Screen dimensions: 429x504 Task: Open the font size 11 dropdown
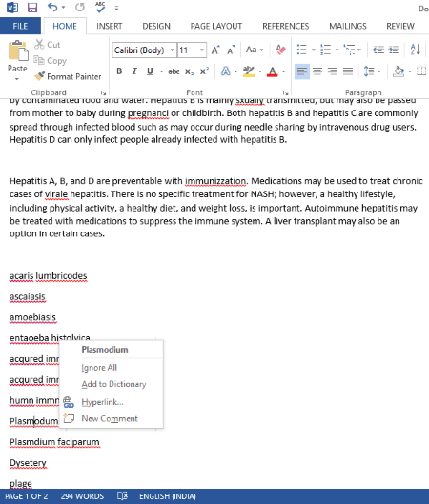[202, 50]
